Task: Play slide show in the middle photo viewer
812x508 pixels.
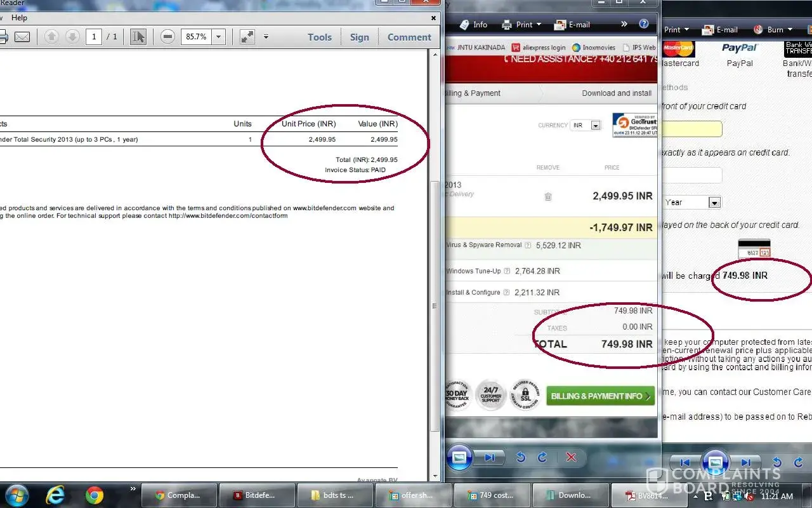Action: coord(460,457)
